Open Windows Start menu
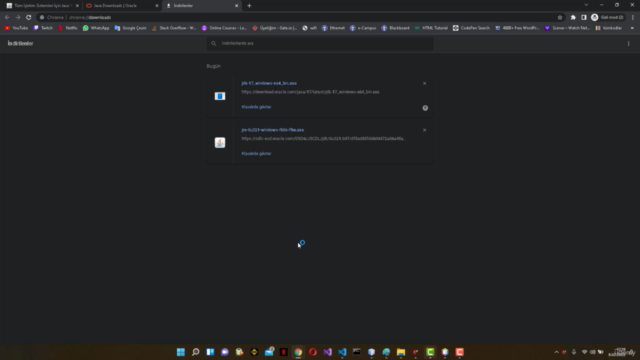 click(181, 352)
